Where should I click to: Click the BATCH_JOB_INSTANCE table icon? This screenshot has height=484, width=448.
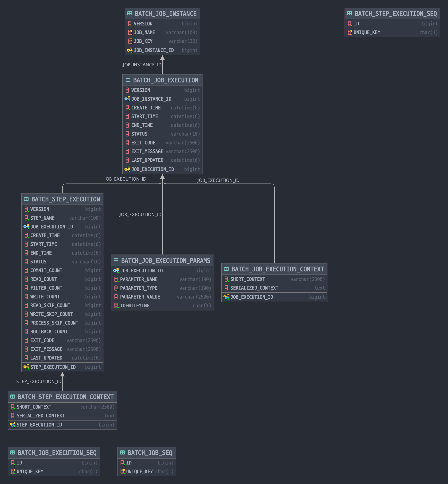(x=130, y=13)
